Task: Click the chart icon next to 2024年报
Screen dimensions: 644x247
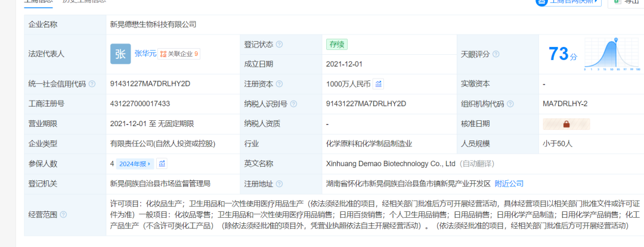Action: 162,164
